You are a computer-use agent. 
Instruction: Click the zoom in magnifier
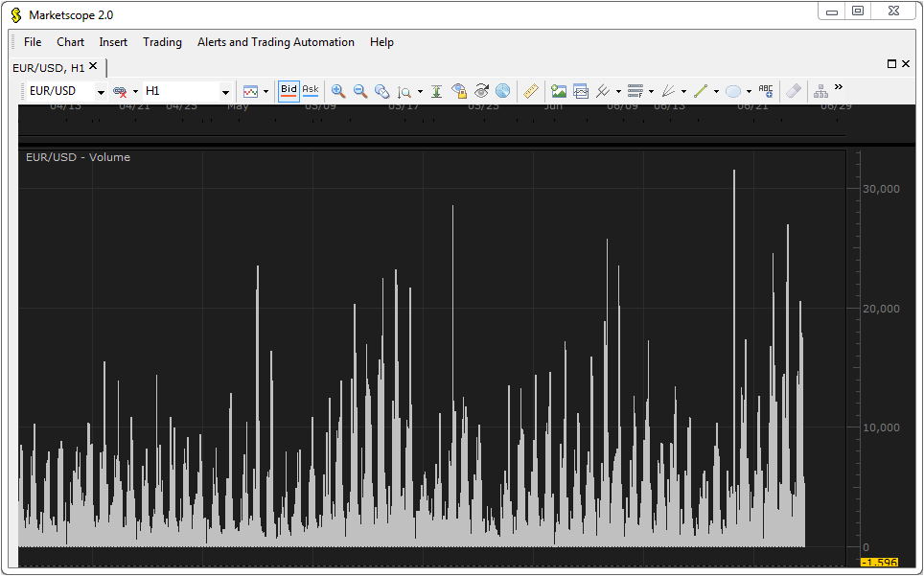pyautogui.click(x=338, y=91)
